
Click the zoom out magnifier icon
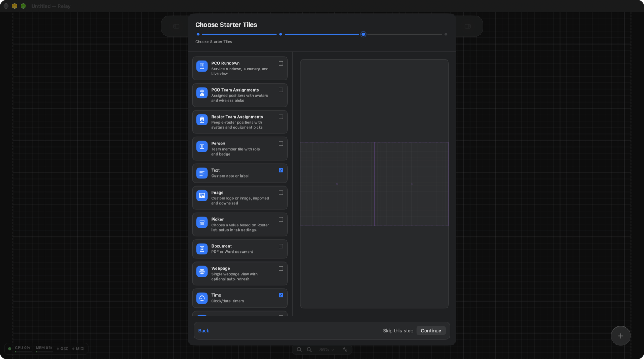[309, 349]
